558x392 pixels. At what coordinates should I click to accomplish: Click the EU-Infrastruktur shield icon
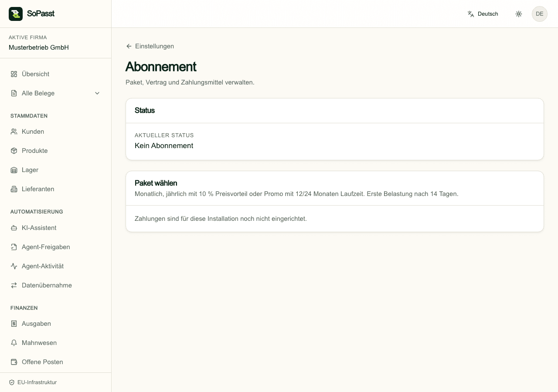tap(12, 382)
